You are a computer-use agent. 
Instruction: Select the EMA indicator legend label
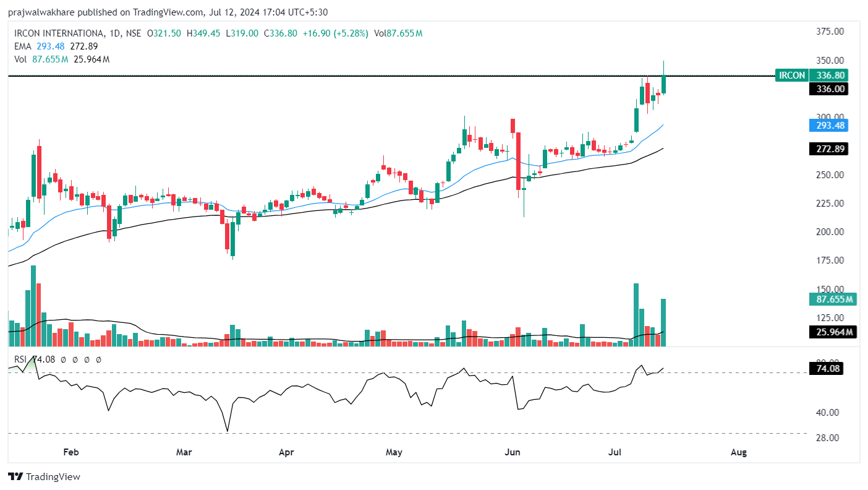pyautogui.click(x=23, y=46)
